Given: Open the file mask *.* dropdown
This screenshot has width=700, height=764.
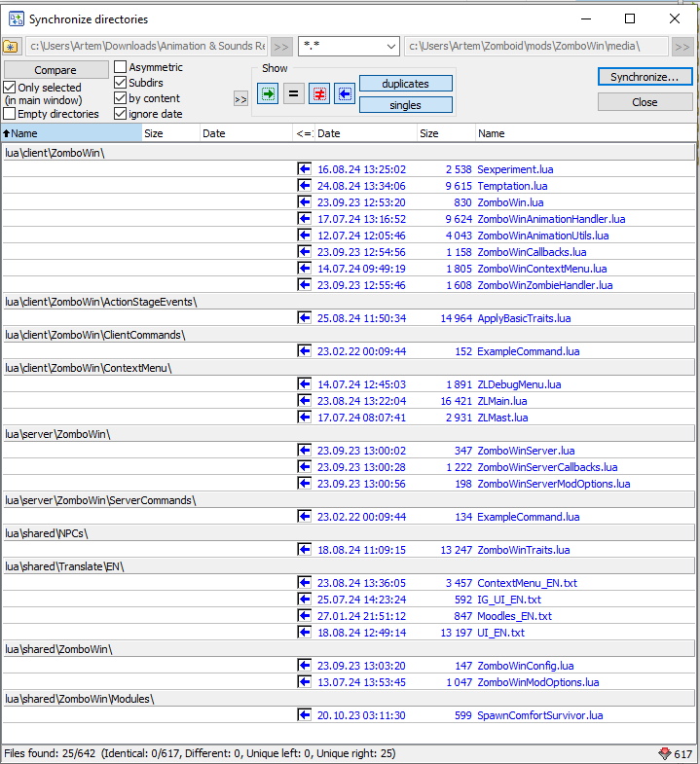Looking at the screenshot, I should (391, 46).
